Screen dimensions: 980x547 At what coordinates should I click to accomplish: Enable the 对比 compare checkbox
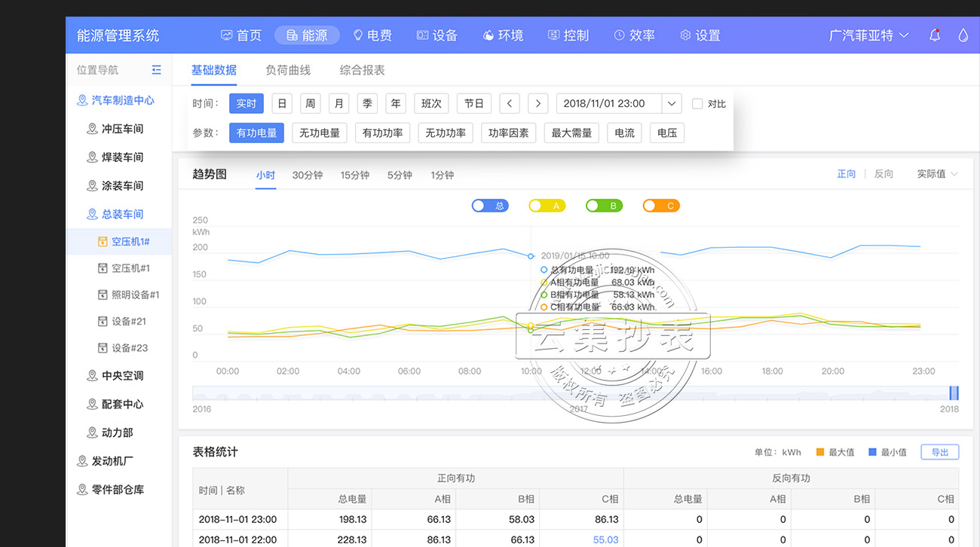[x=697, y=104]
